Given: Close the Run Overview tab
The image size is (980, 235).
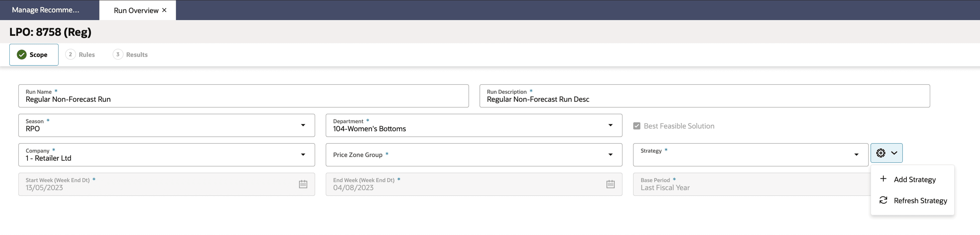Looking at the screenshot, I should (164, 10).
